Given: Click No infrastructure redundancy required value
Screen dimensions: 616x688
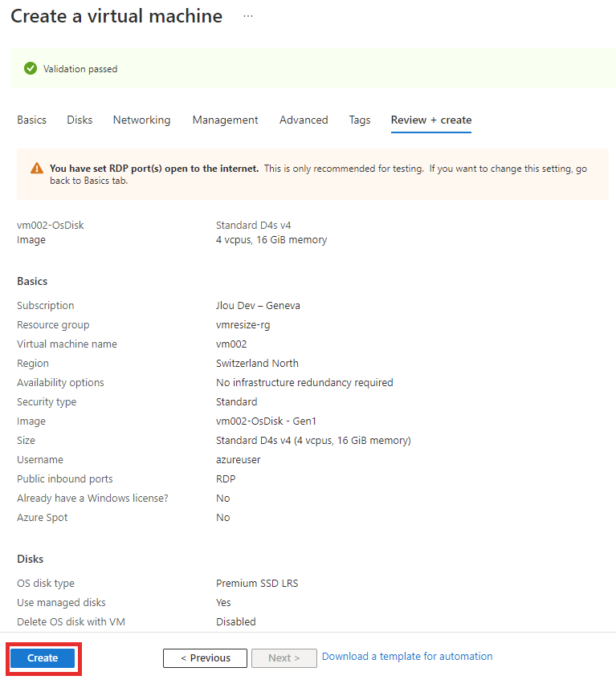Looking at the screenshot, I should [x=304, y=383].
